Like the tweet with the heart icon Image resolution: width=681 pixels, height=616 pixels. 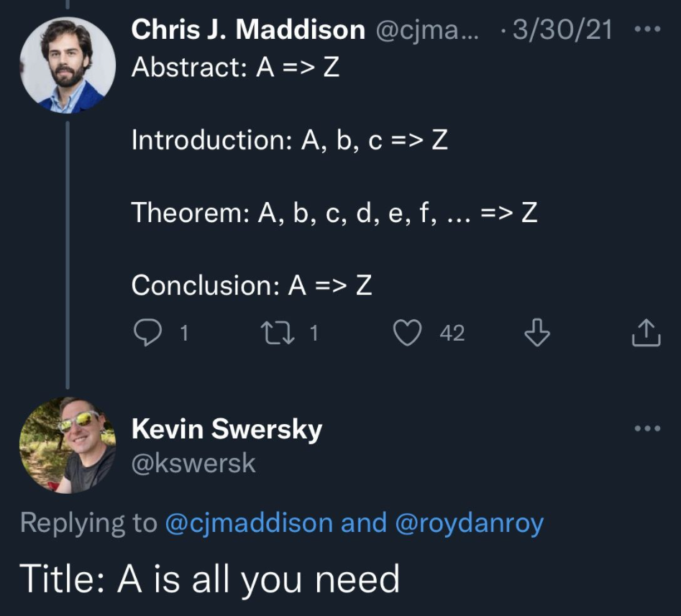[408, 332]
